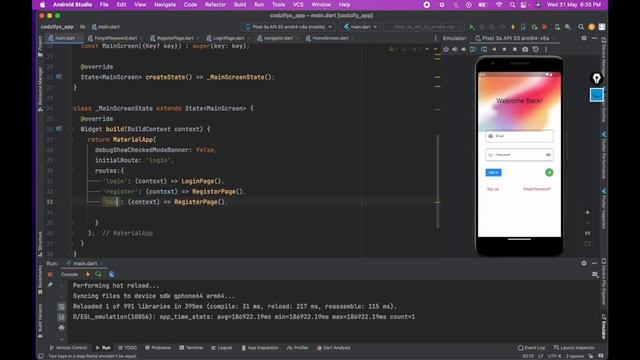Click emulator volume down icon
Screen dimensions: 640x360
[x=463, y=49]
